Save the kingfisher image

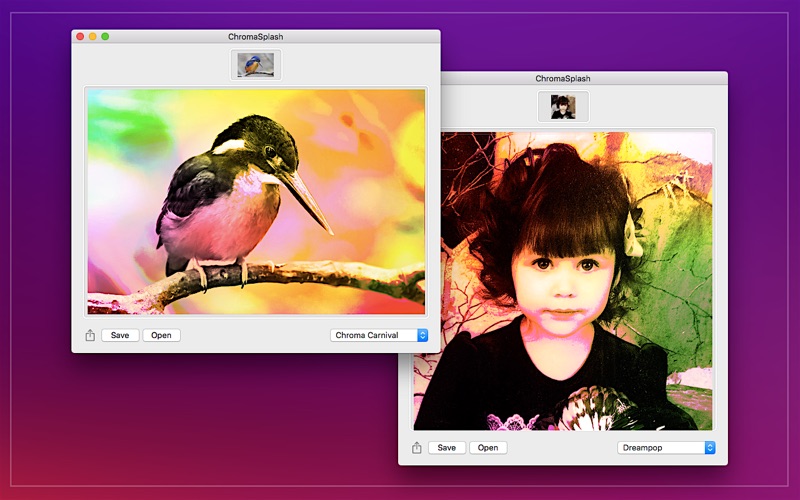pyautogui.click(x=120, y=335)
